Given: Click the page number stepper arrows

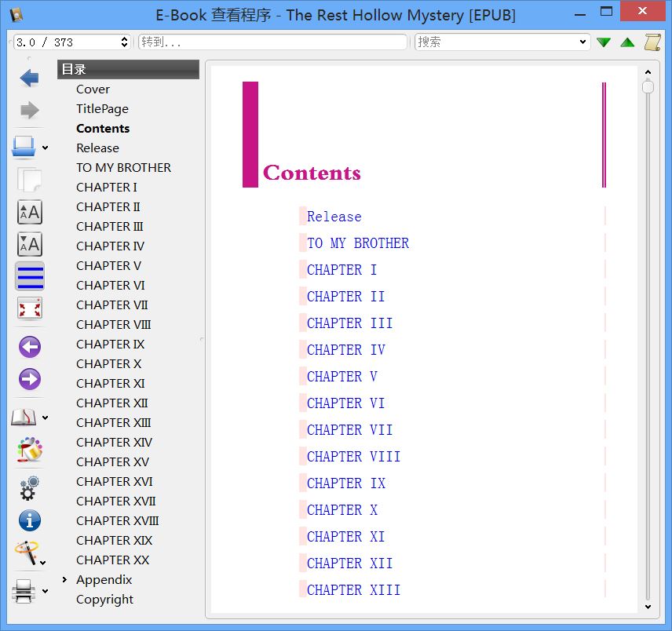Looking at the screenshot, I should 124,42.
